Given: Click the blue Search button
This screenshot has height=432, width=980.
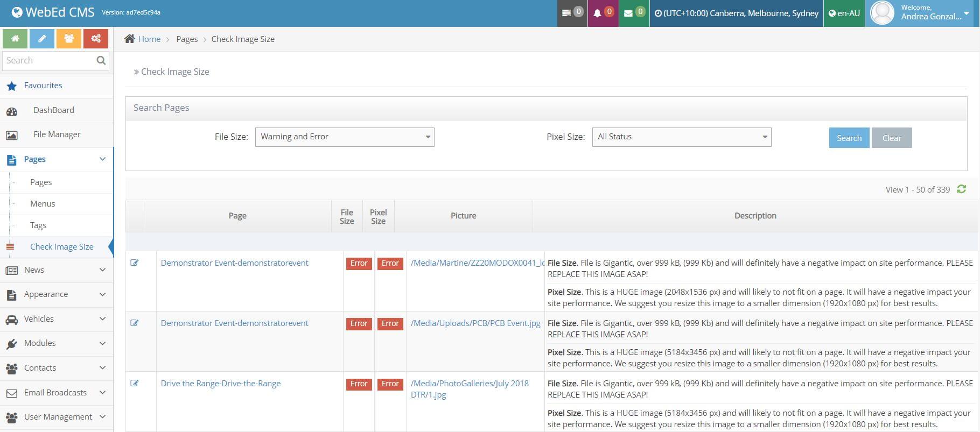Looking at the screenshot, I should coord(849,138).
